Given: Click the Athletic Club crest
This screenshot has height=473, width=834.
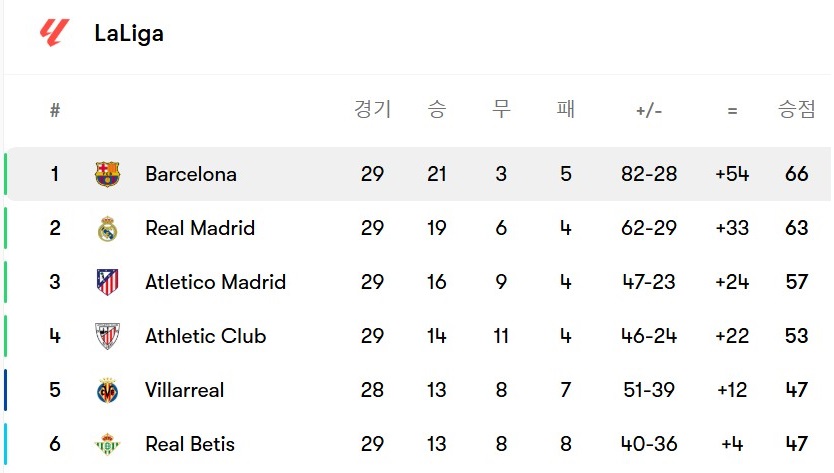Looking at the screenshot, I should [x=107, y=336].
